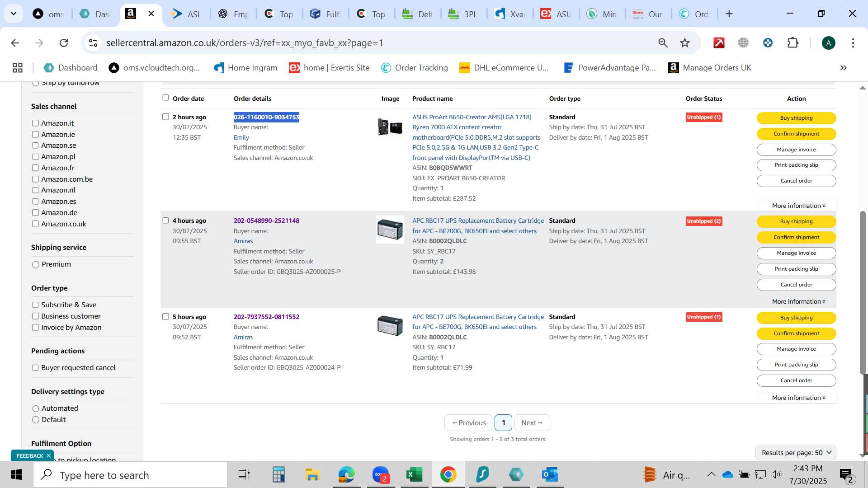Click the Windows taskbar search box
868x488 pixels.
point(131,475)
